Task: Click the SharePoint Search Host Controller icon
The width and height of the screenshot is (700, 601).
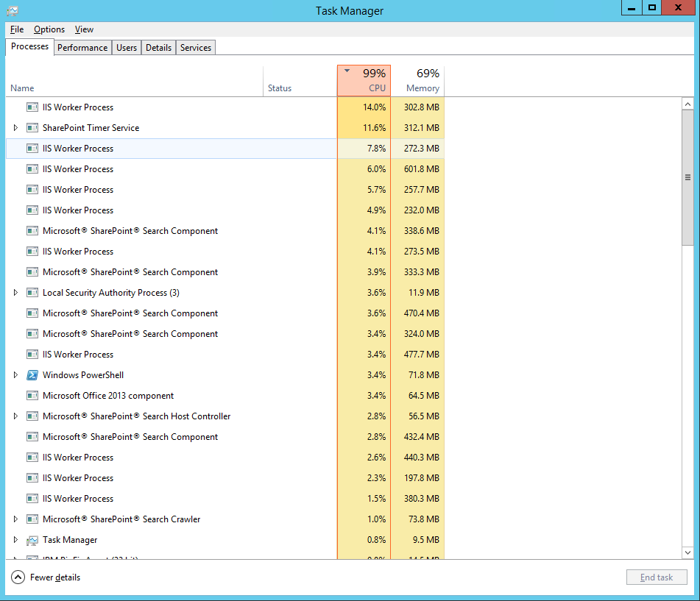Action: tap(32, 416)
